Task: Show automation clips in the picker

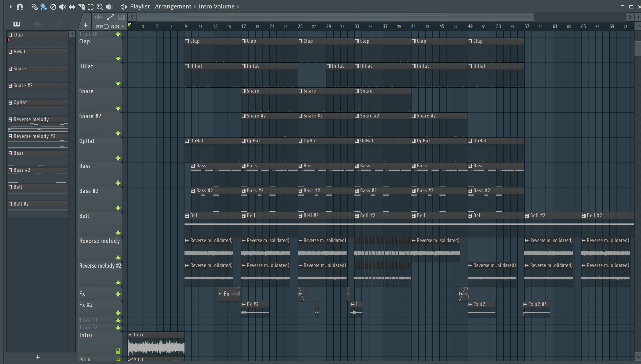Action: coord(59,24)
